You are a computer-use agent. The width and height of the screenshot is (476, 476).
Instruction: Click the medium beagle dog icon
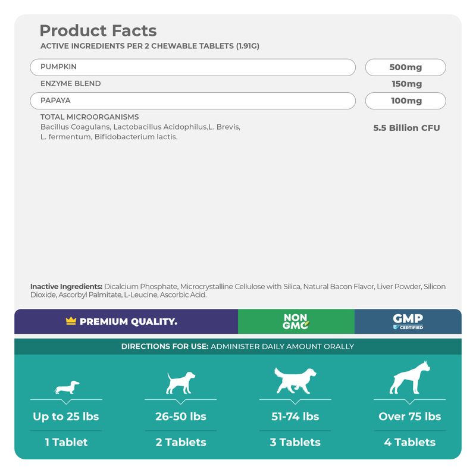coord(179,383)
